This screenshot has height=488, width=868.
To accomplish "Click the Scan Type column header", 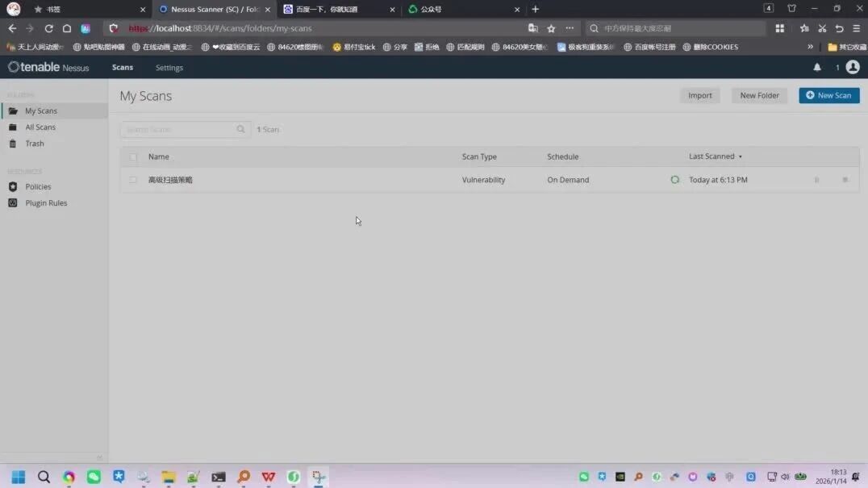I will (479, 157).
